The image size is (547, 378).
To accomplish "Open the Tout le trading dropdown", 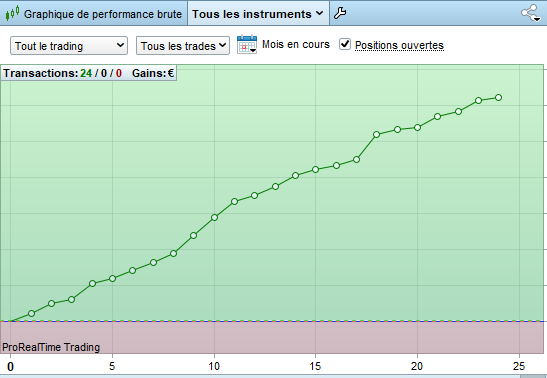I will click(x=69, y=46).
